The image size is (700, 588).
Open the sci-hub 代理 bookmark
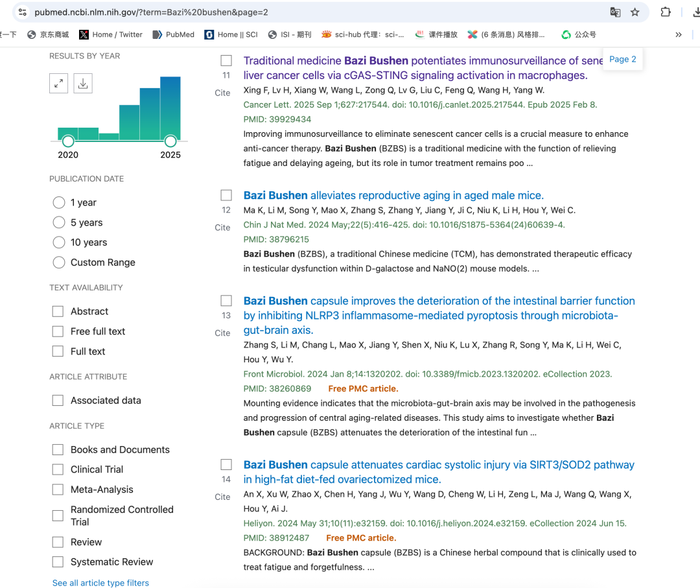[x=363, y=34]
